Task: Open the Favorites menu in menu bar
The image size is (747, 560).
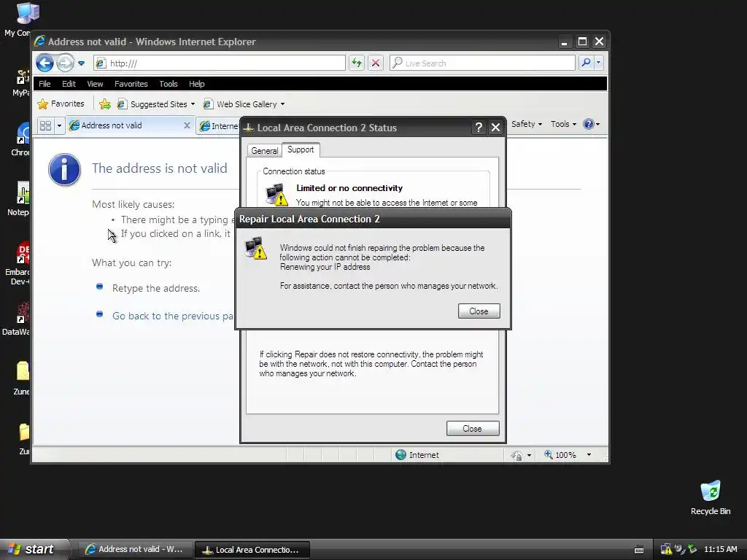Action: 131,84
